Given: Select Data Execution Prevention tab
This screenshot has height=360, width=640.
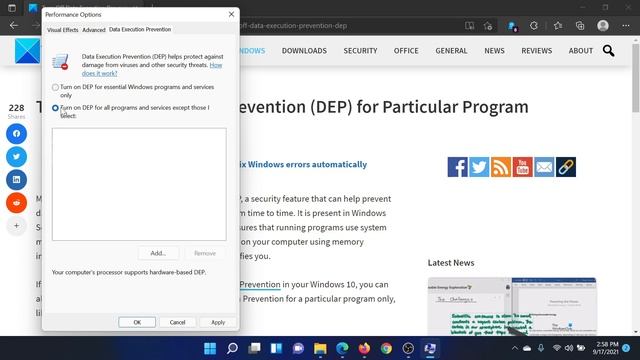Looking at the screenshot, I should tap(140, 29).
